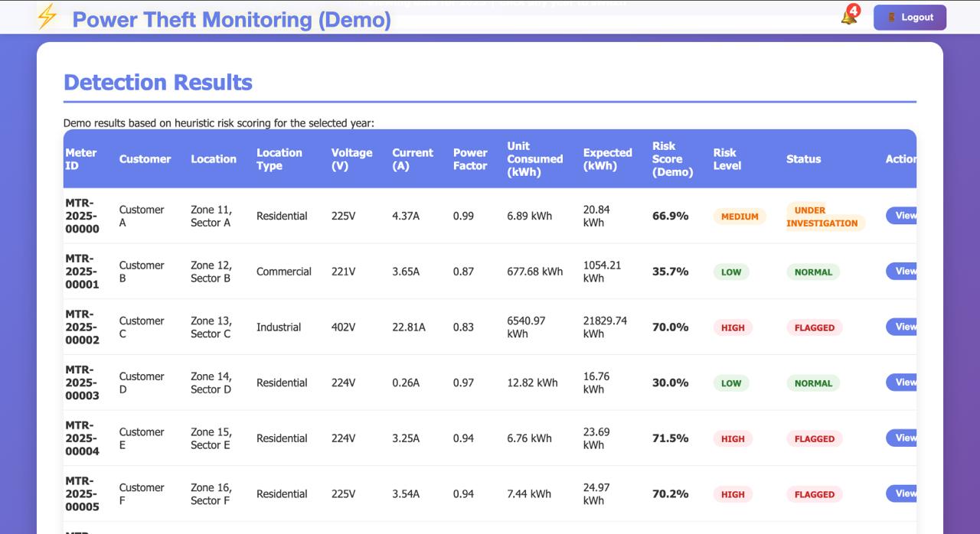
Task: Click the 0.83 power factor cell
Action: click(x=463, y=327)
